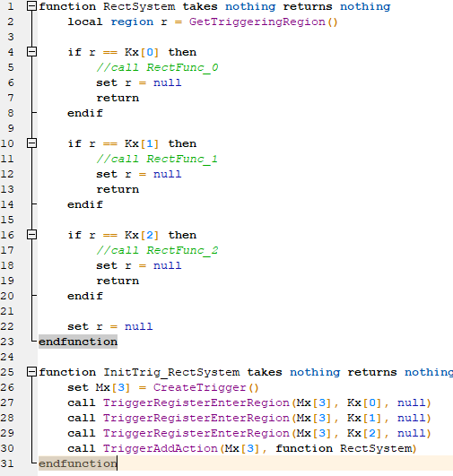453x476 pixels.
Task: Collapse the RectSystem function fold on line 1
Action: click(x=32, y=6)
